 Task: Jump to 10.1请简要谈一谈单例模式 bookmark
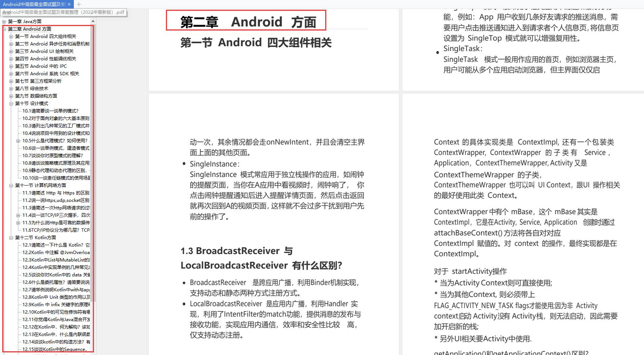[49, 111]
